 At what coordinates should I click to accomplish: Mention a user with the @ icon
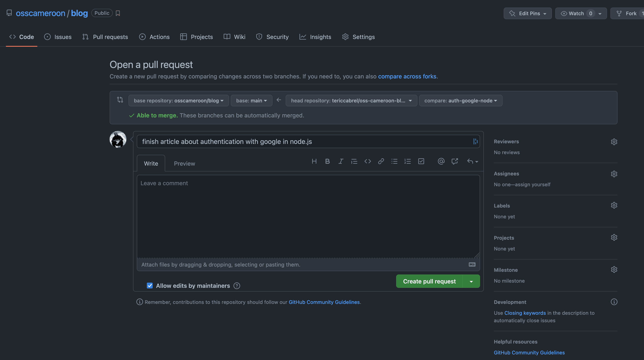[x=441, y=161]
